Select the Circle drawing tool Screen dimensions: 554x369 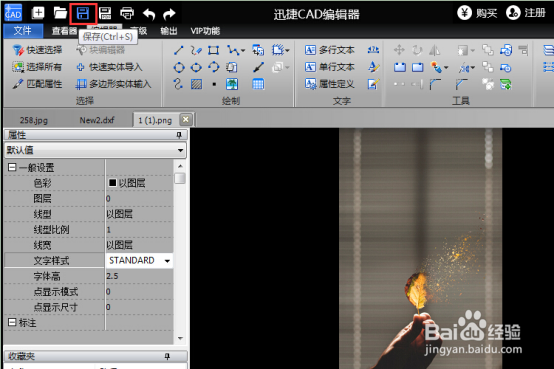coord(179,67)
